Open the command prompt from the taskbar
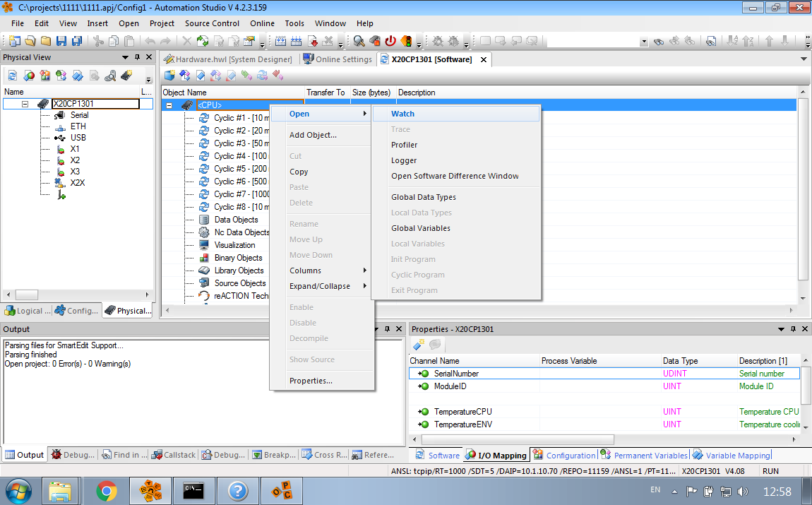812x505 pixels. [193, 491]
